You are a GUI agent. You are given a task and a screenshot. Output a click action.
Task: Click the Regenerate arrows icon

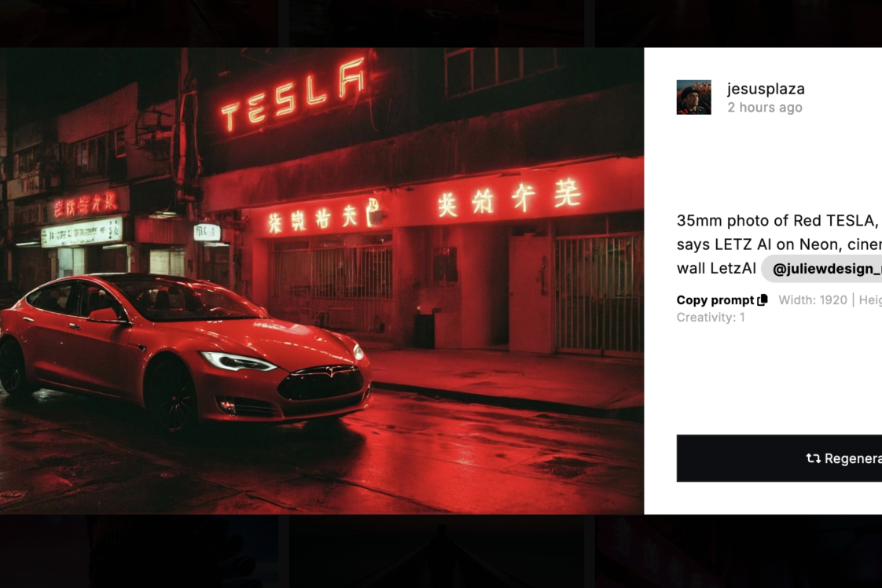813,458
